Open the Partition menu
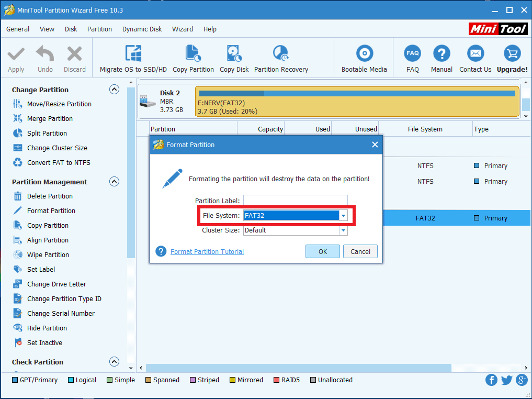This screenshot has width=532, height=399. click(x=99, y=29)
